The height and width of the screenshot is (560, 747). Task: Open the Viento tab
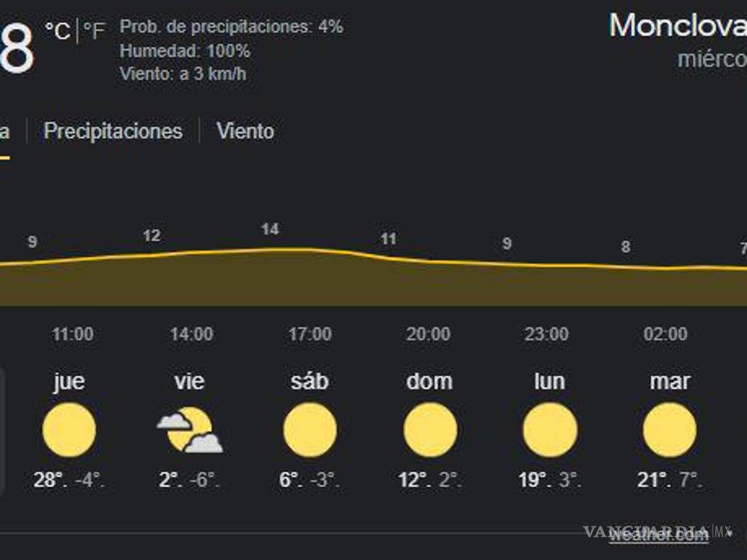tap(245, 131)
